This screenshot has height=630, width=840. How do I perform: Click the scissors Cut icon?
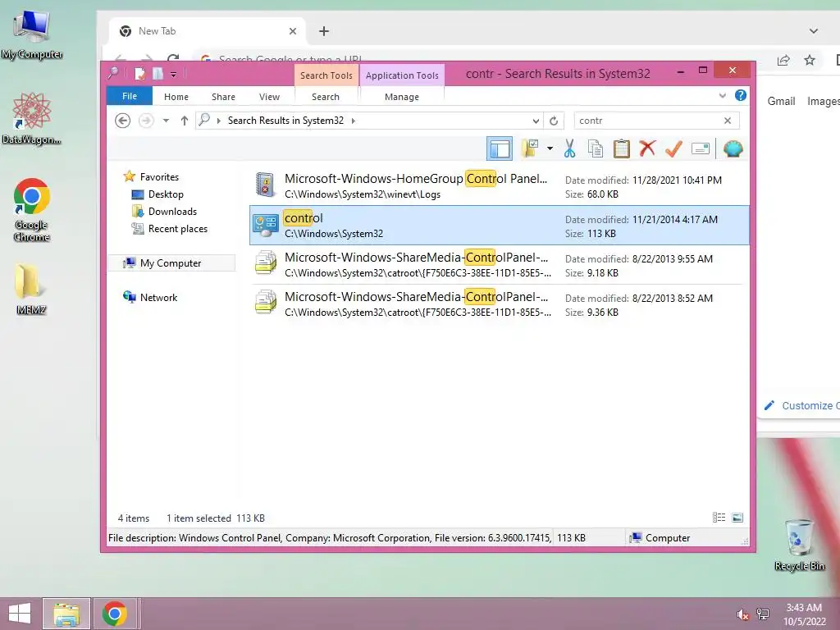569,149
